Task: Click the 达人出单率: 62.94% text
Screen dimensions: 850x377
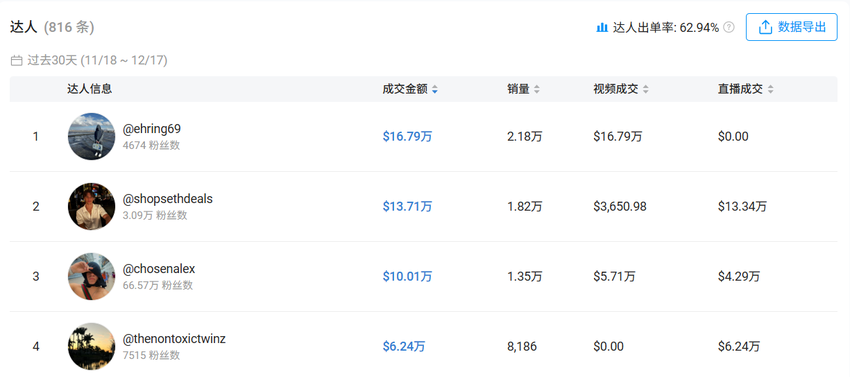Action: coord(666,27)
